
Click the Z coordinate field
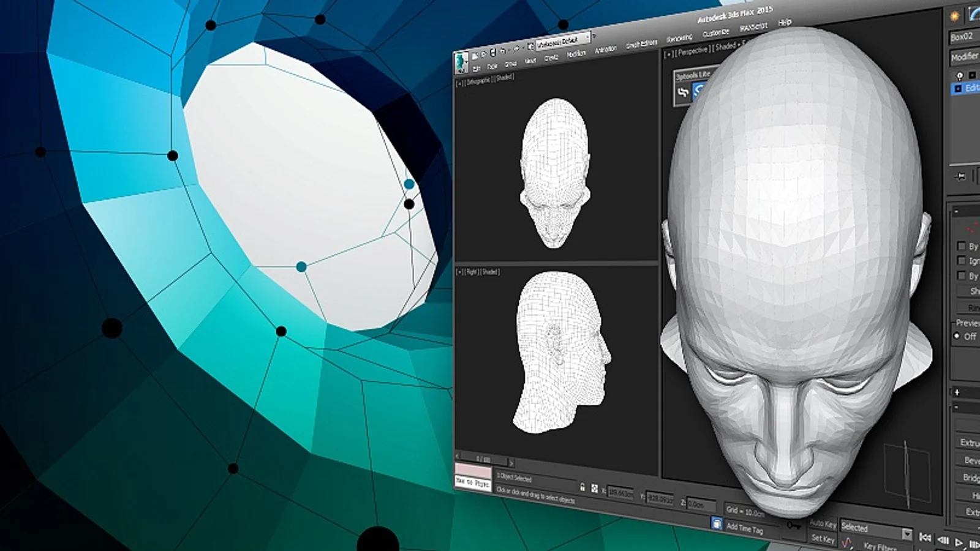coord(700,505)
